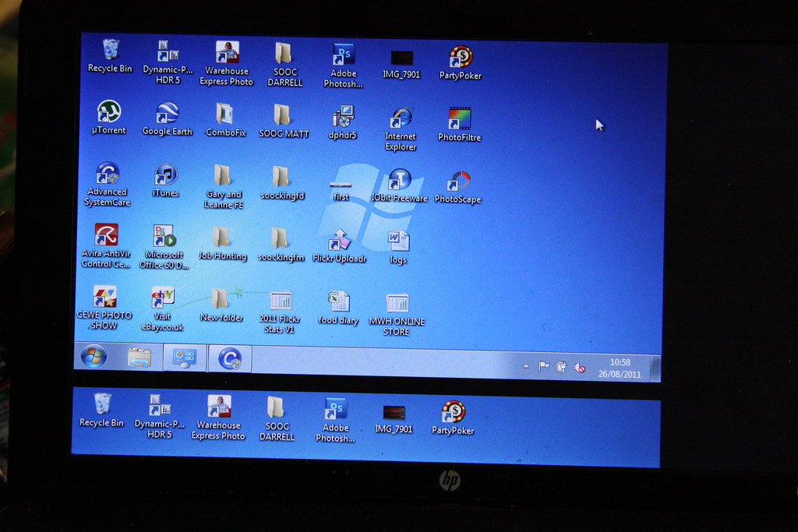The width and height of the screenshot is (798, 532).
Task: Launch Google Earth from the desktop
Action: pyautogui.click(x=167, y=114)
